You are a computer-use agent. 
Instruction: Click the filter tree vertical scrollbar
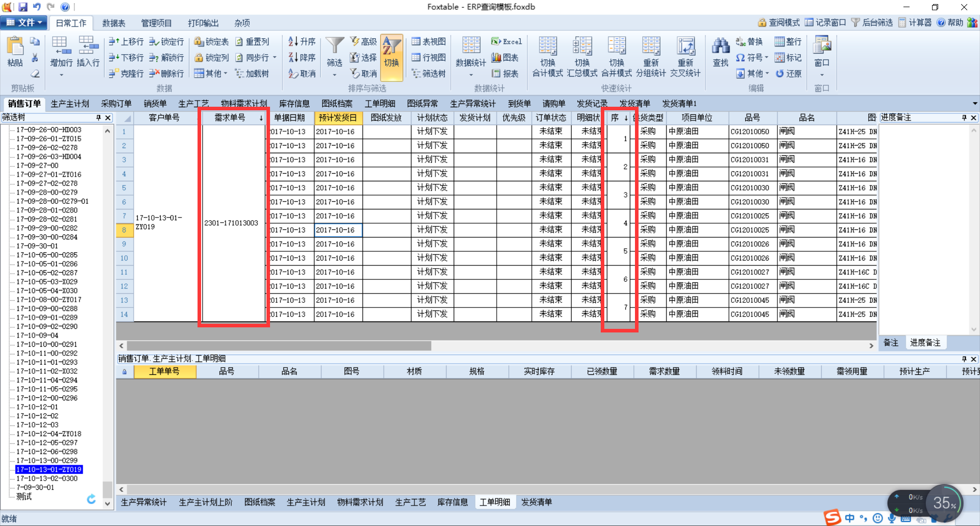point(107,489)
